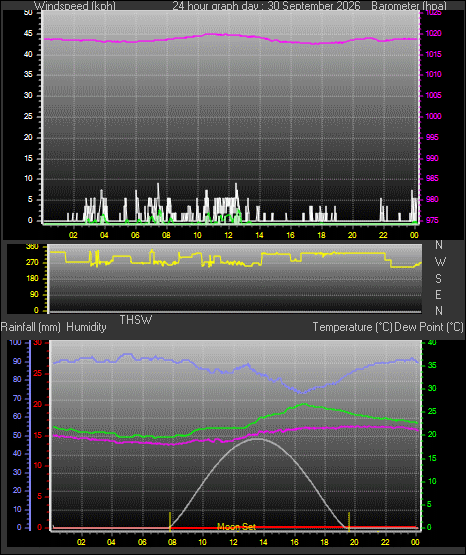
Task: Click the Windspeed (kph) axis title
Action: [x=75, y=6]
